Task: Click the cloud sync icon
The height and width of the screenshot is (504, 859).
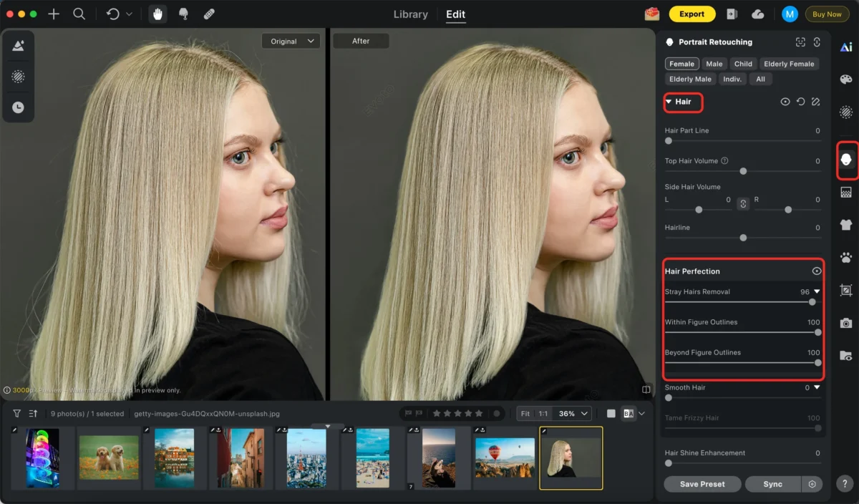Action: (x=757, y=14)
